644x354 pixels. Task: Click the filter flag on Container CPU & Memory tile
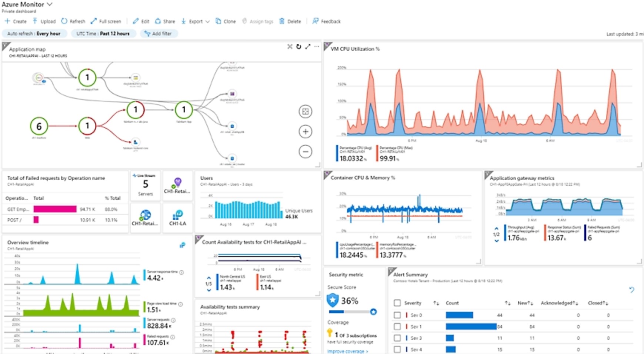tap(328, 175)
